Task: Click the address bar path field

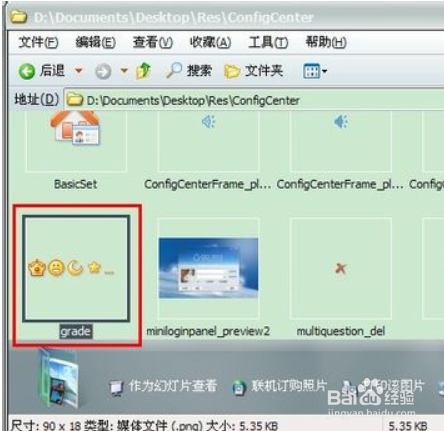Action: tap(255, 100)
